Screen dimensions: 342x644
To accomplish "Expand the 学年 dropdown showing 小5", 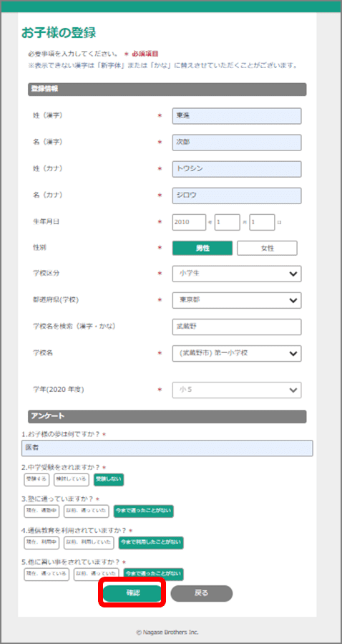I will (x=237, y=390).
